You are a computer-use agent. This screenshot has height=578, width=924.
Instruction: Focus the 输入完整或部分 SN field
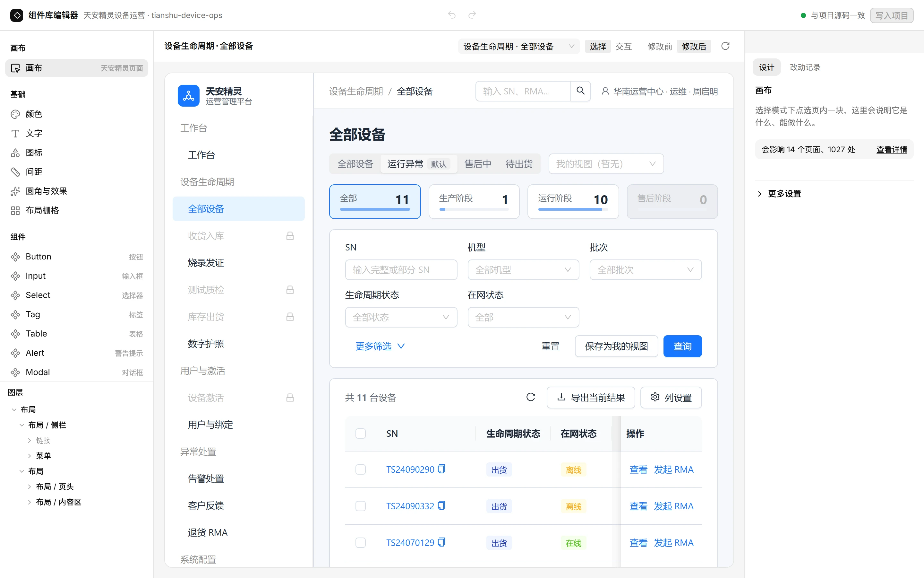[401, 270]
